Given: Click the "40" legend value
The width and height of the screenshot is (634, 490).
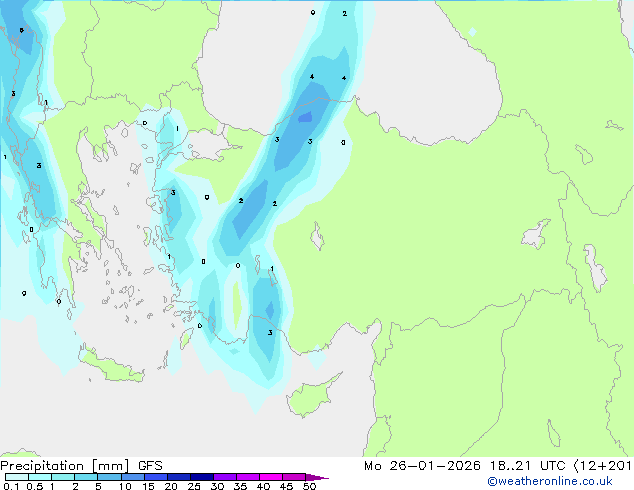Looking at the screenshot, I should coord(263,486).
